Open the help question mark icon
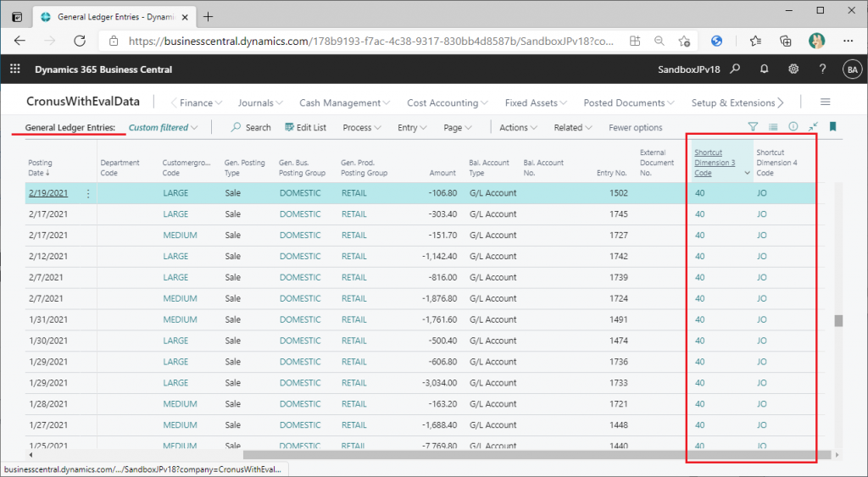This screenshot has height=477, width=868. 822,69
